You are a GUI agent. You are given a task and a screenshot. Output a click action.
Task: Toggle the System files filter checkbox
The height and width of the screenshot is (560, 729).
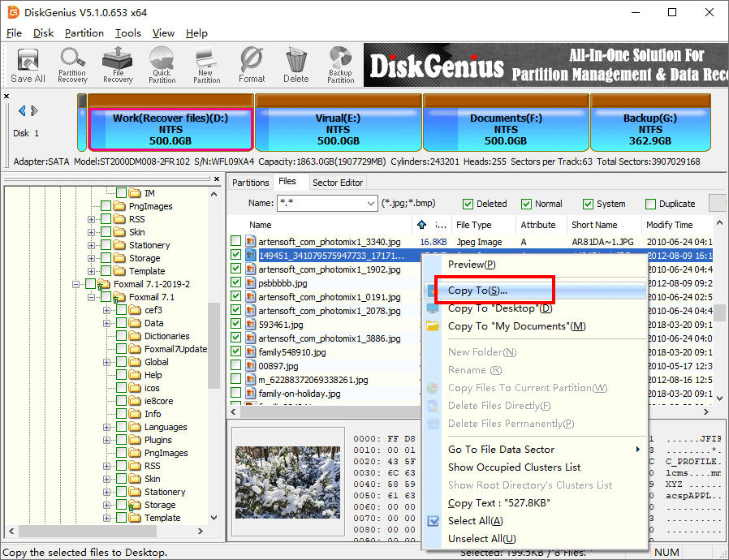pos(588,204)
